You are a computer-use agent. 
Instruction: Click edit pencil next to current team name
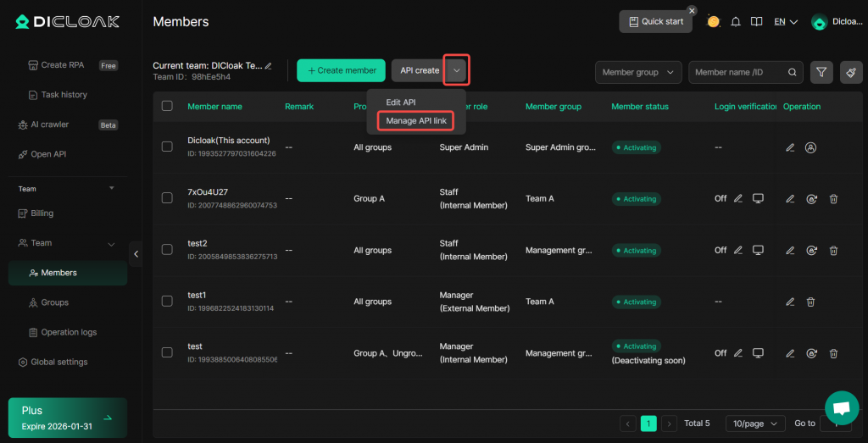point(269,65)
